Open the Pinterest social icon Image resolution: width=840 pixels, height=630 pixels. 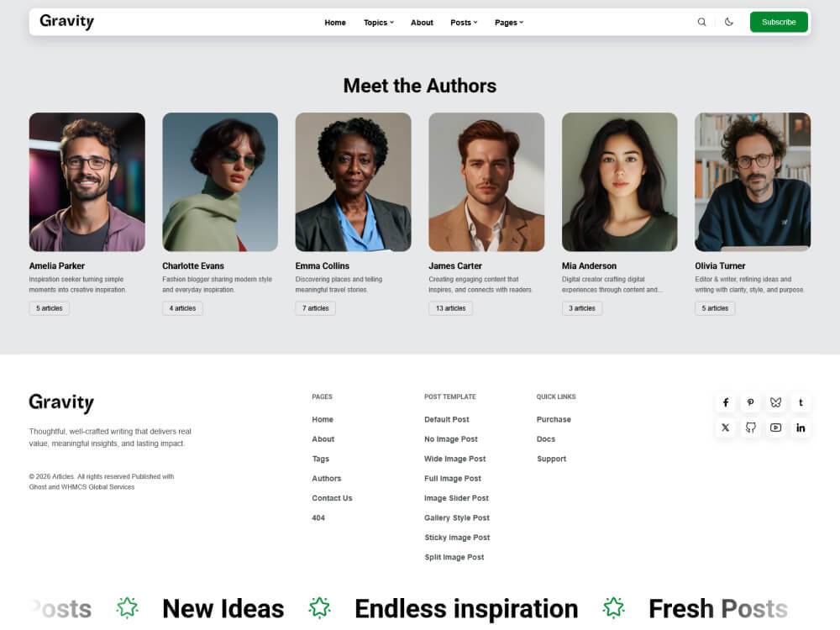pos(750,402)
